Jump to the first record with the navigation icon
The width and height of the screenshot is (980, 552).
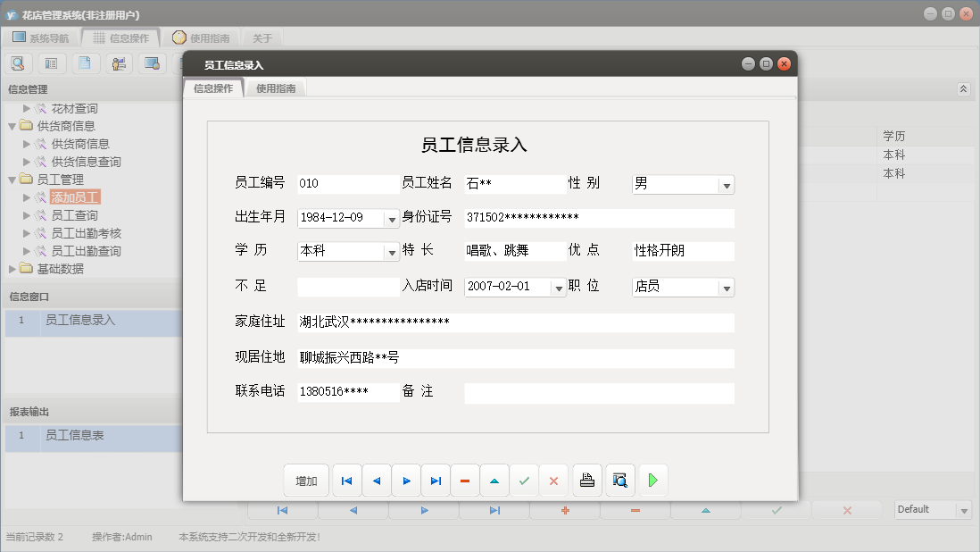pyautogui.click(x=346, y=480)
